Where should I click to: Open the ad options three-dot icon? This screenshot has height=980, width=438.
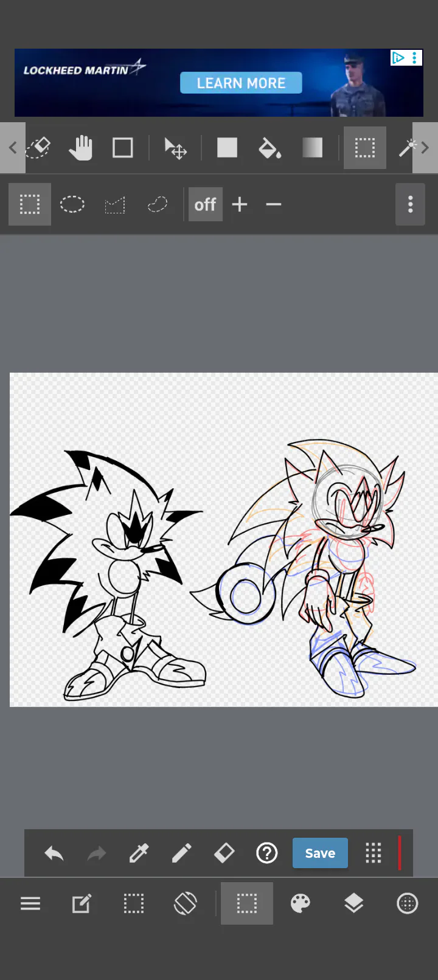(x=415, y=58)
